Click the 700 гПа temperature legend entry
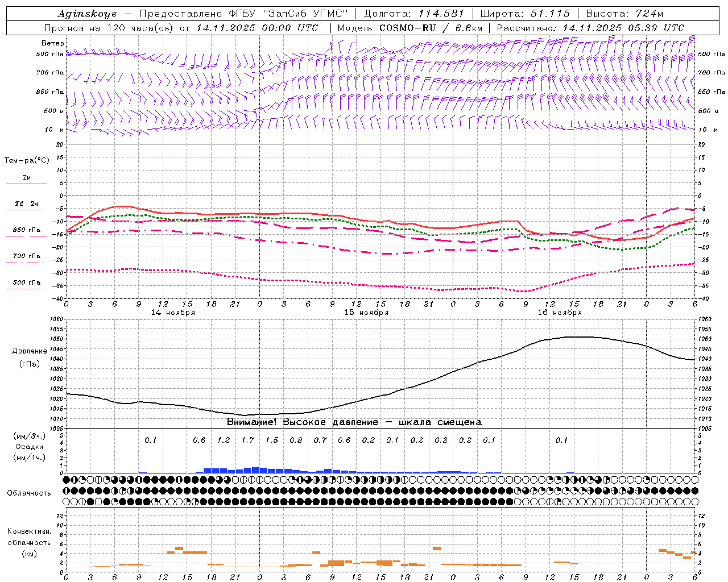The image size is (728, 582). pyautogui.click(x=27, y=256)
